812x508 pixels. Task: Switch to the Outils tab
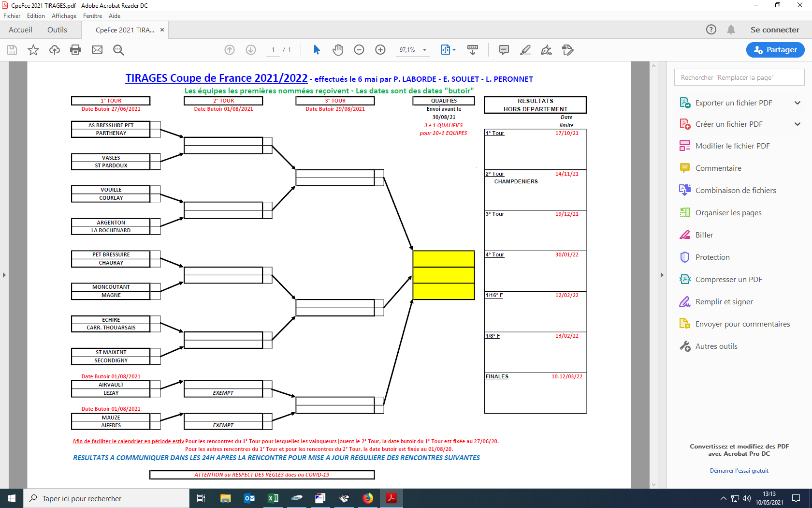(57, 30)
